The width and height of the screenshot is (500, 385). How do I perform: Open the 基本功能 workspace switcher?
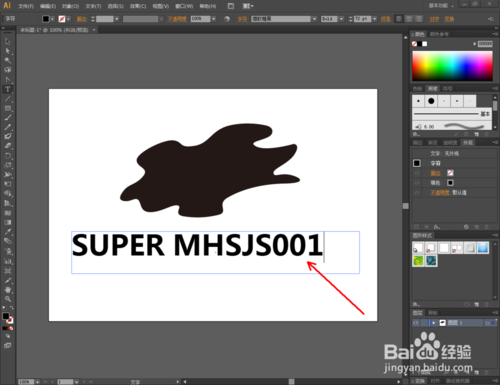[x=441, y=6]
